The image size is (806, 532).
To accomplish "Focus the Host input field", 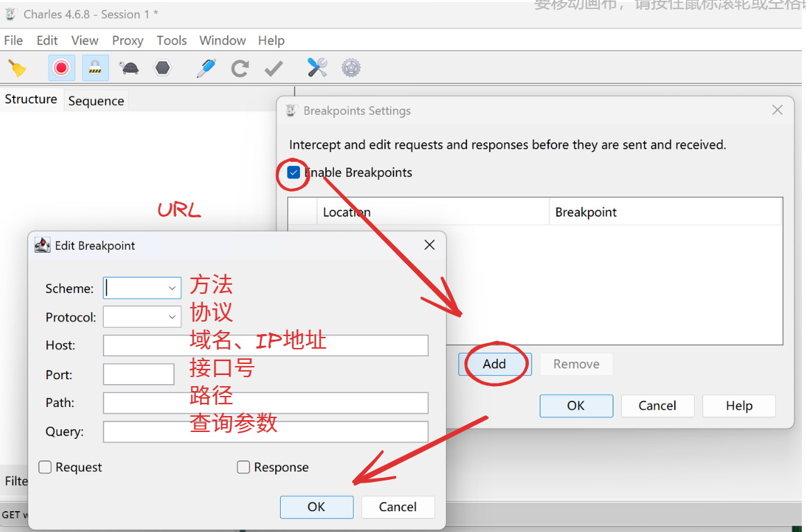I will point(265,345).
